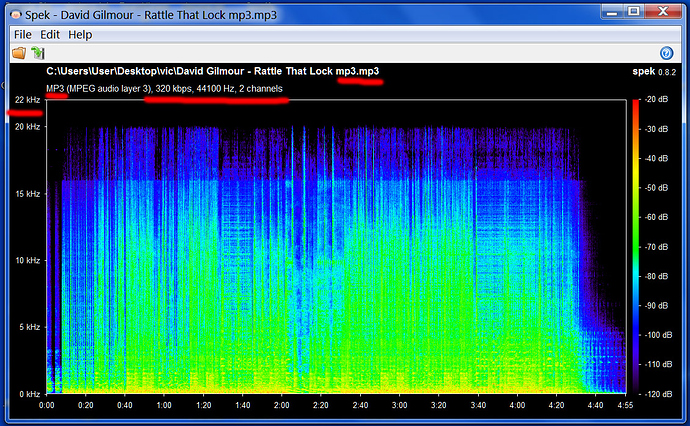Click the 0:00 marker on time axis
690x426 pixels.
click(47, 406)
